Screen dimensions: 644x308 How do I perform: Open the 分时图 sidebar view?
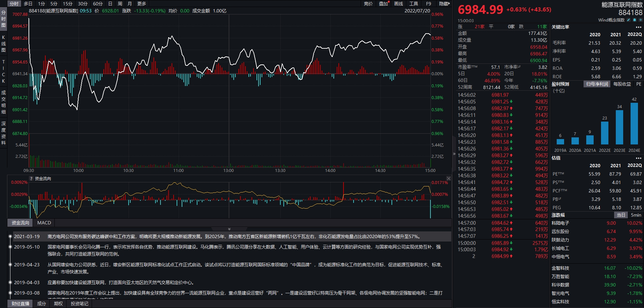3,19
